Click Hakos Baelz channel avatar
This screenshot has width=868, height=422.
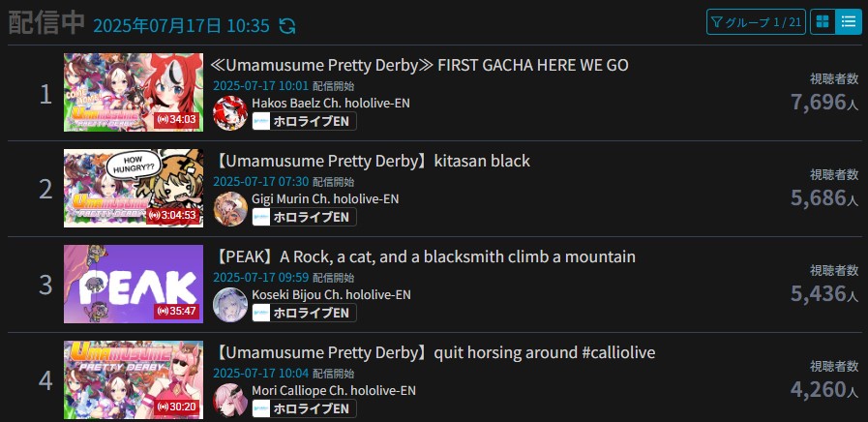[230, 113]
